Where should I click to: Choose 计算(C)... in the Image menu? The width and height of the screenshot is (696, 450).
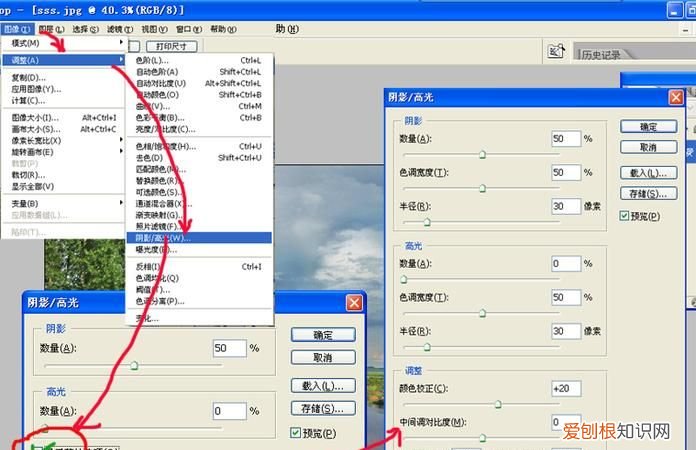point(63,100)
